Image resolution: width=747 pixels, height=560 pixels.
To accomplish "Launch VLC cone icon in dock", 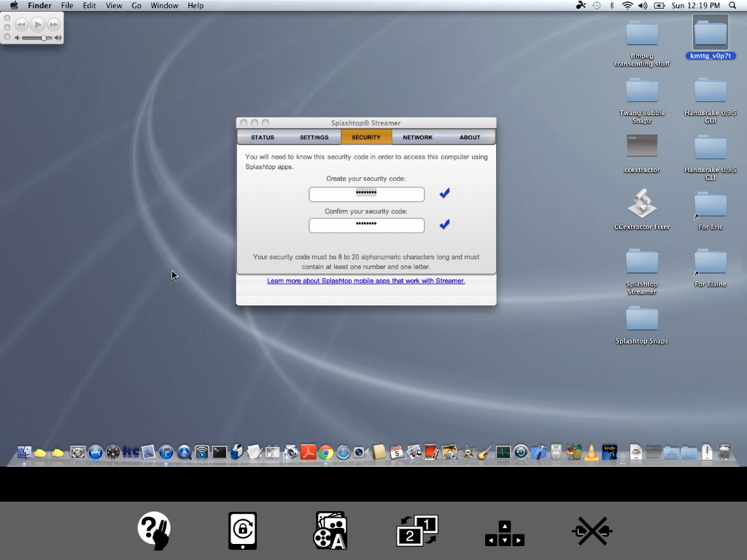I will [591, 452].
